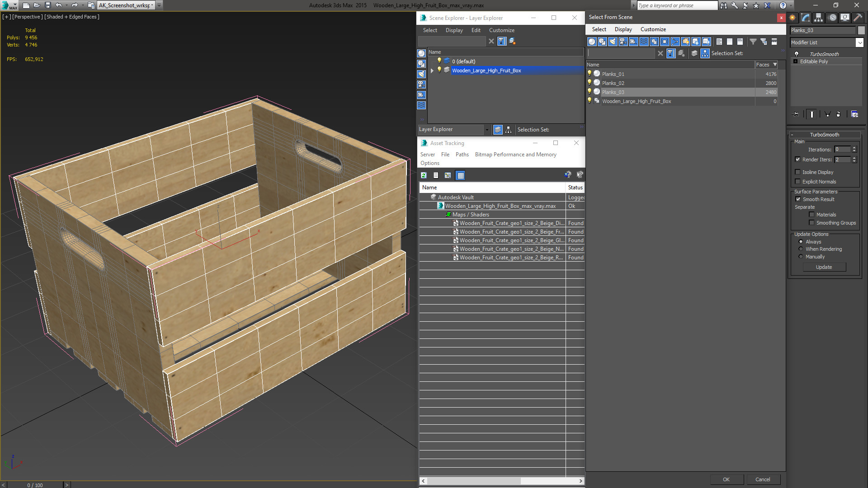Toggle Display Shapes filter in Select From Scene

click(x=602, y=42)
